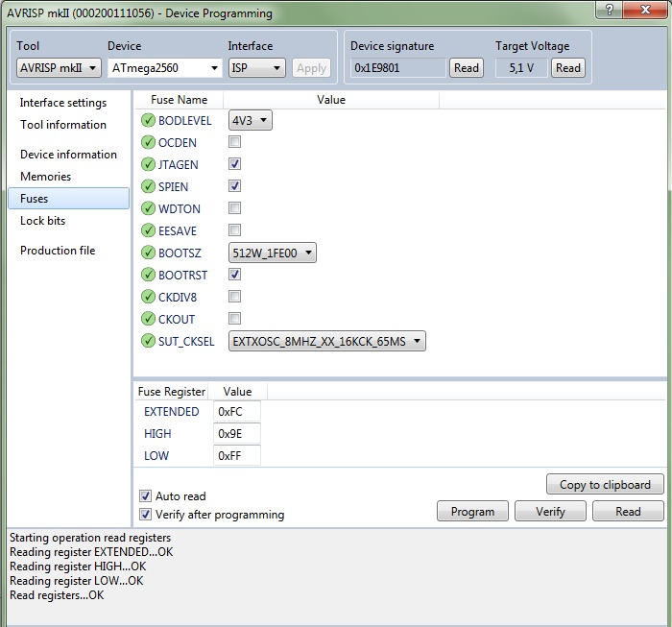The height and width of the screenshot is (627, 672).
Task: Click 'Starting operation read registers' log line
Action: click(90, 538)
